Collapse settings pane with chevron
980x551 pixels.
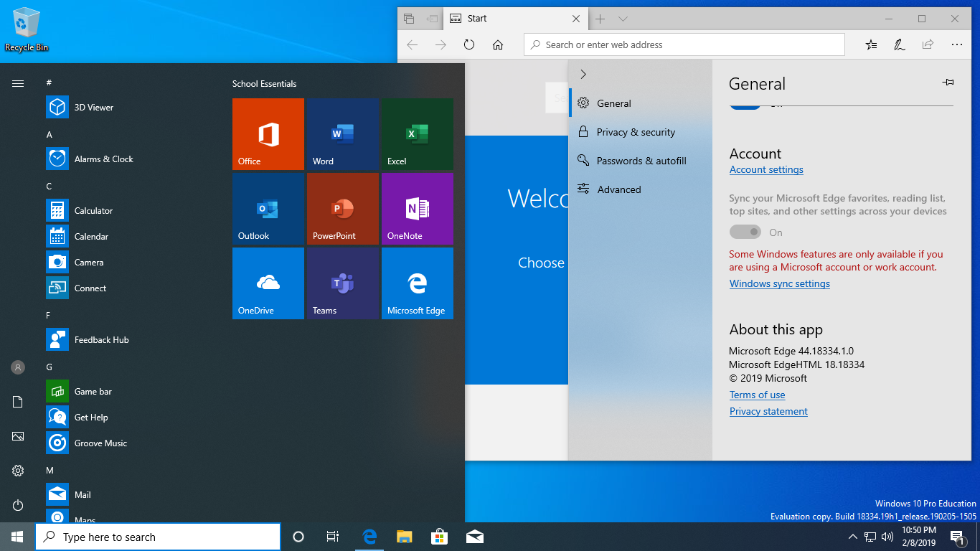(583, 75)
